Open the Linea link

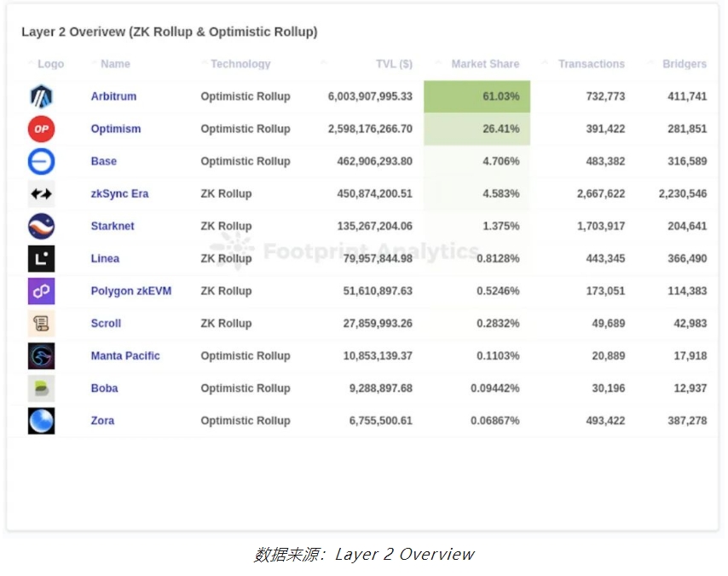tap(105, 258)
